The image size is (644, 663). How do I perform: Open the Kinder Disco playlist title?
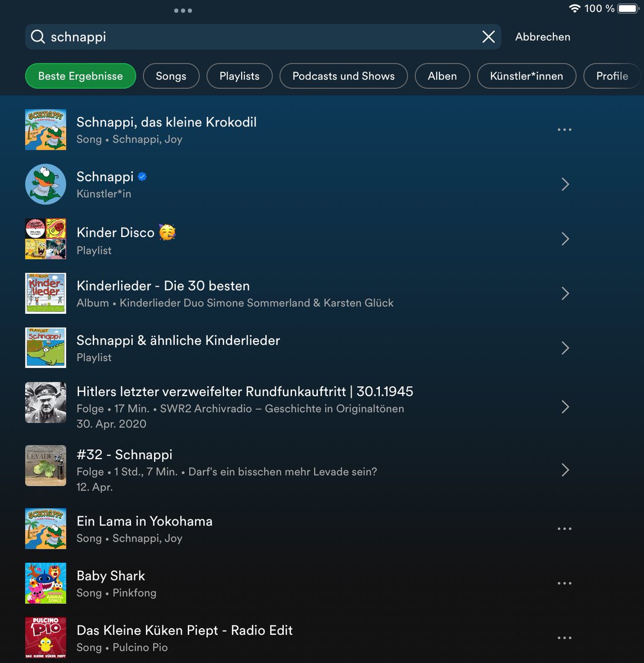pyautogui.click(x=116, y=233)
